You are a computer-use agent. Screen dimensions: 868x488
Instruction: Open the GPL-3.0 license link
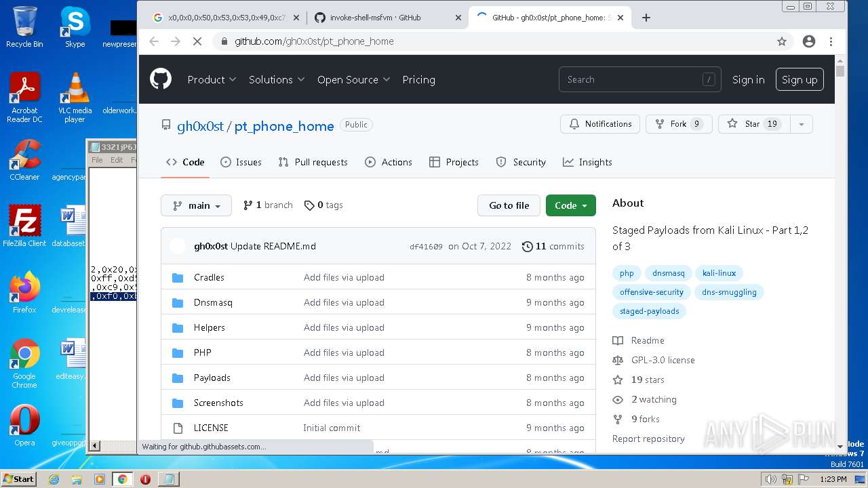[654, 360]
